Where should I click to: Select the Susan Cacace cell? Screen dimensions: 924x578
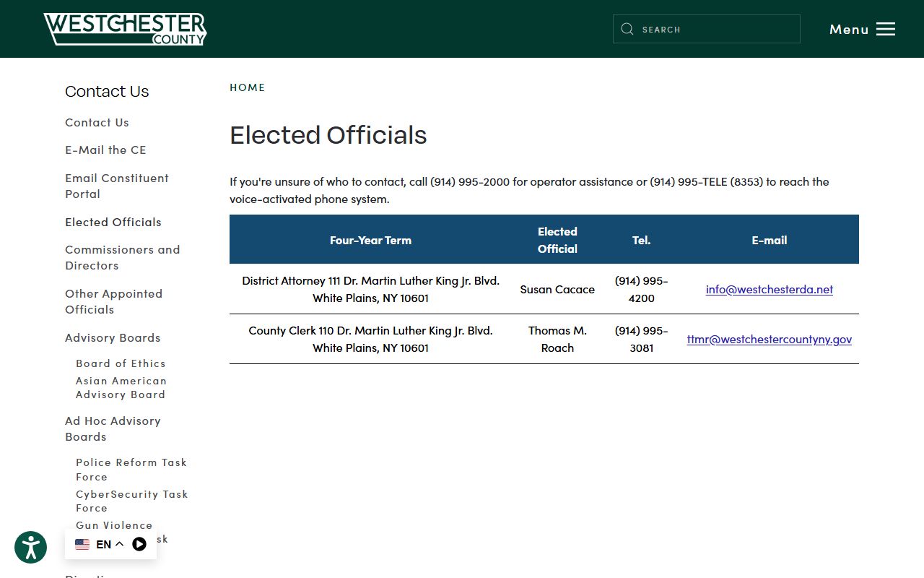pyautogui.click(x=557, y=289)
